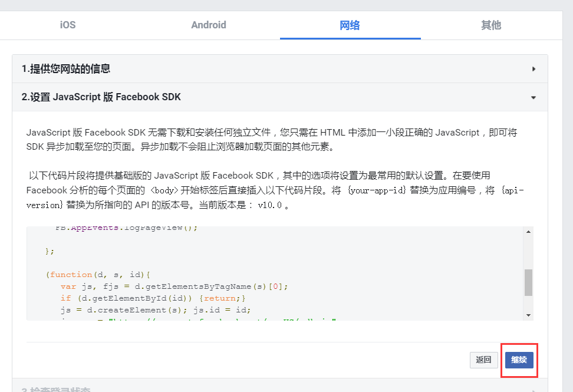Switch to the Android tab
The image size is (573, 392).
tap(209, 25)
